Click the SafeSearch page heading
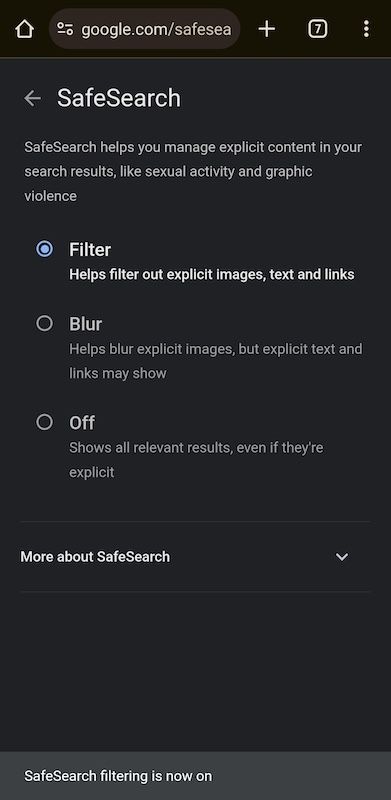 118,98
